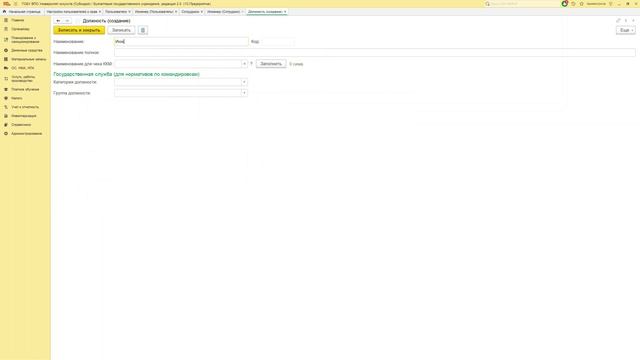Image resolution: width=640 pixels, height=360 pixels.
Task: Open the favorites star in title bar
Action: coord(582,4)
